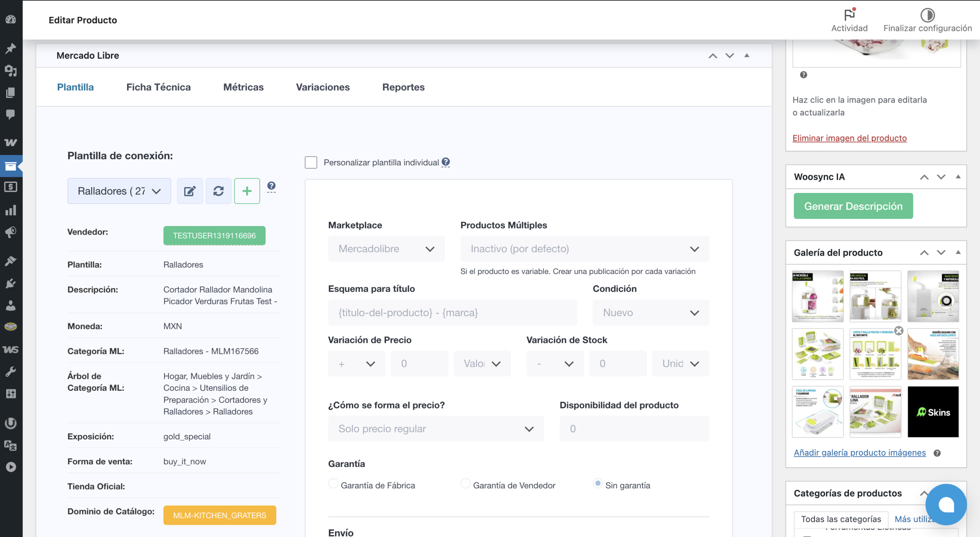Click the TESTUSER1319116696 vendor badge
The width and height of the screenshot is (980, 537).
pyautogui.click(x=214, y=235)
